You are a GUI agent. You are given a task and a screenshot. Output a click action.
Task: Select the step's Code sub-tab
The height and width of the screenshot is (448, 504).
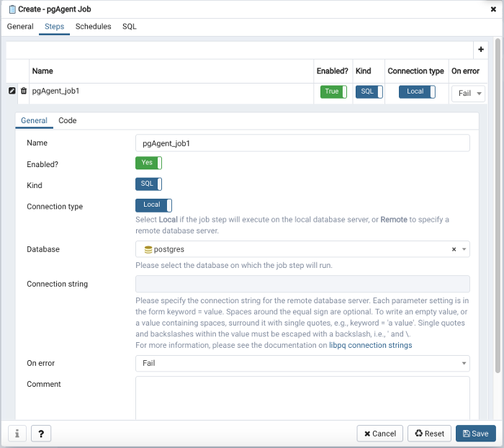[x=68, y=120]
